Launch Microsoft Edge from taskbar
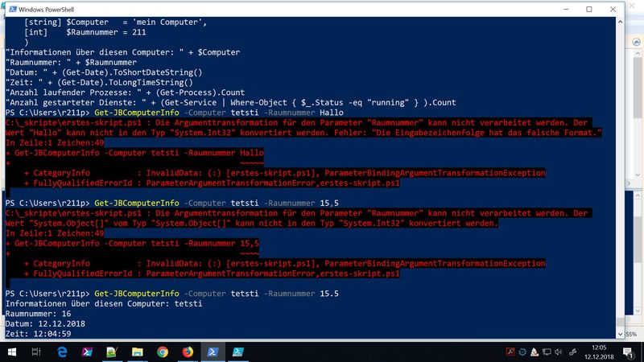The width and height of the screenshot is (644, 362). (x=62, y=352)
